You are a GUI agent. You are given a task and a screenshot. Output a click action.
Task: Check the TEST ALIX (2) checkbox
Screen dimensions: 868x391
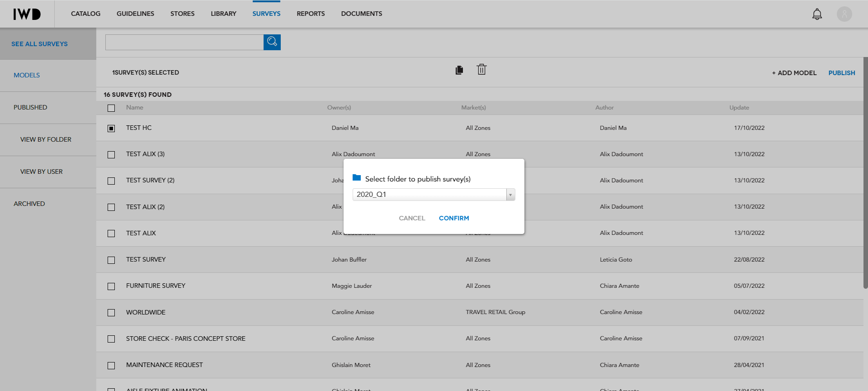[x=111, y=207]
